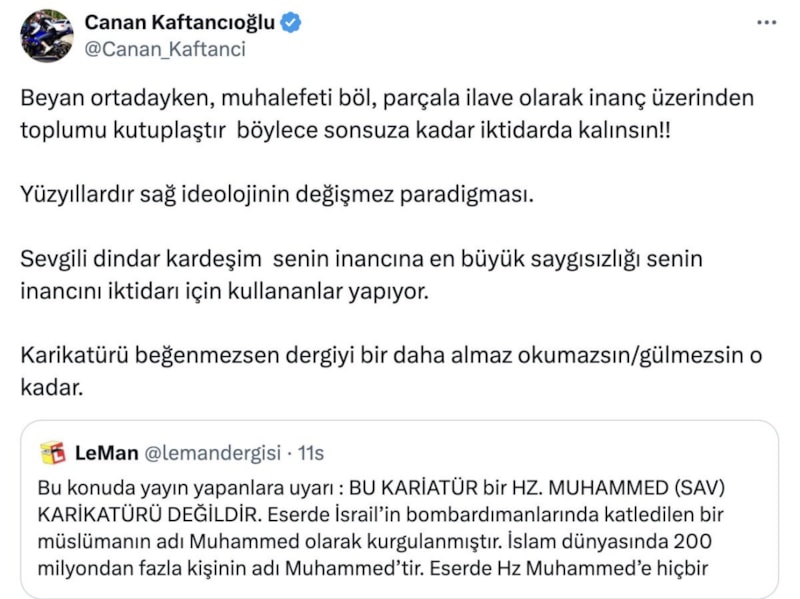Click the LeMan magazine avatar icon

[52, 453]
